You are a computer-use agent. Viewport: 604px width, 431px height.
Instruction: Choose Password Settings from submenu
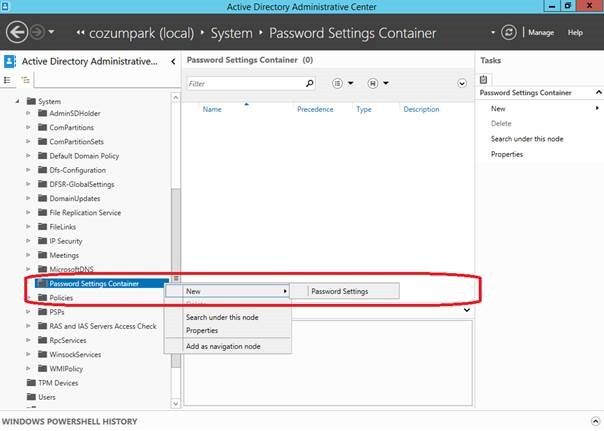click(345, 292)
